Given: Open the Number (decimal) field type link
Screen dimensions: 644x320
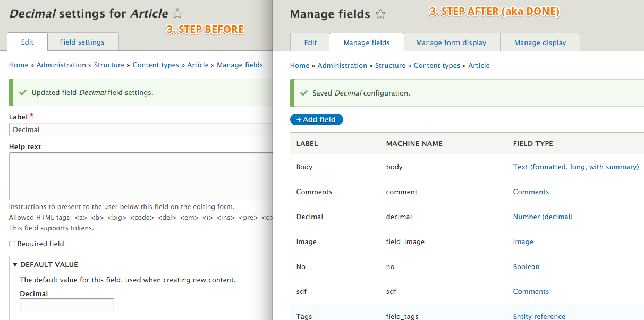Looking at the screenshot, I should (543, 217).
